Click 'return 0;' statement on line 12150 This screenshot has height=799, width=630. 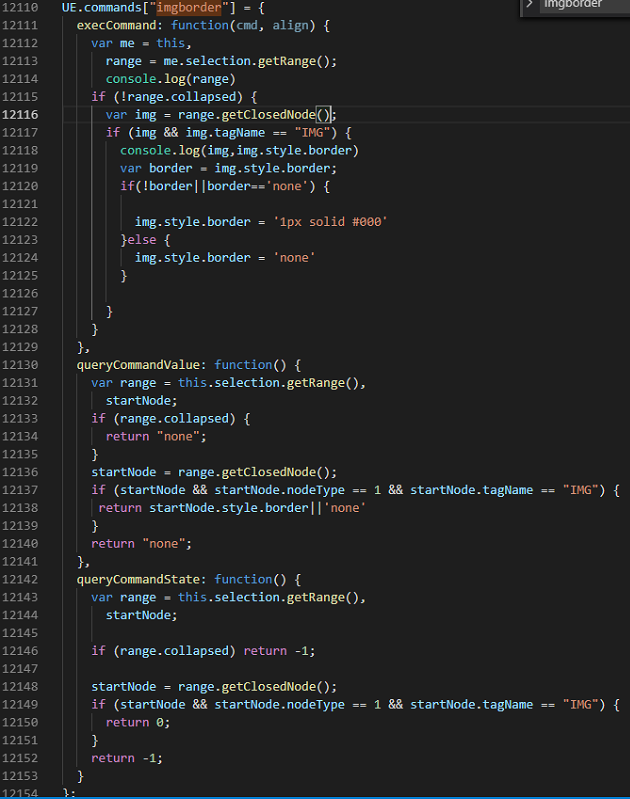[x=138, y=722]
